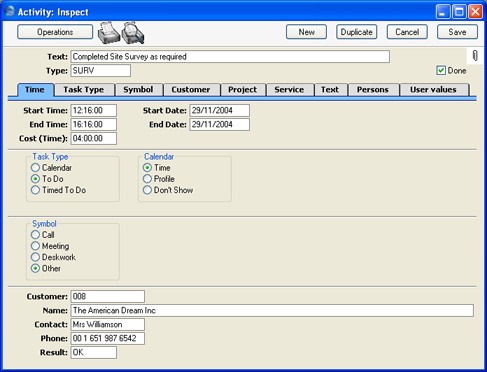
Task: Click the Name field The American Dream Inc
Action: (x=272, y=310)
